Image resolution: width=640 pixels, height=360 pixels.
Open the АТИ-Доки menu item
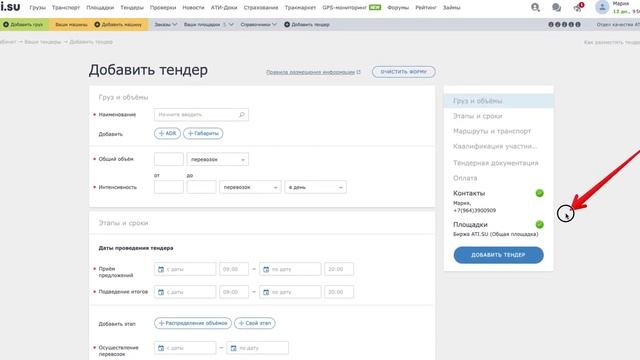224,7
